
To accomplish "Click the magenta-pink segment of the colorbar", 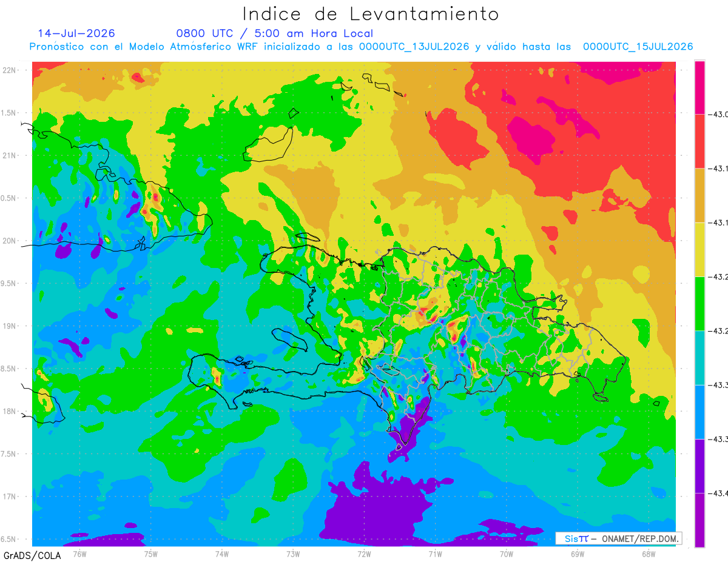I will pos(699,87).
